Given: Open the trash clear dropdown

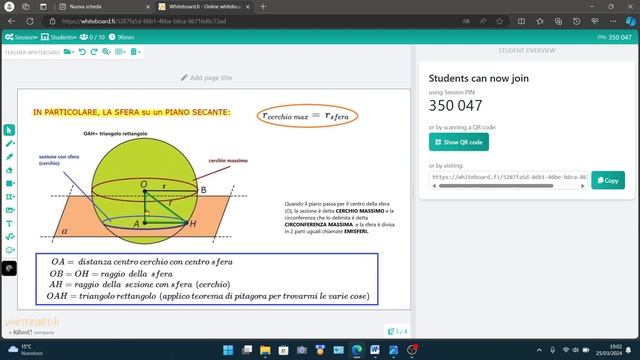Looking at the screenshot, I should [x=135, y=52].
